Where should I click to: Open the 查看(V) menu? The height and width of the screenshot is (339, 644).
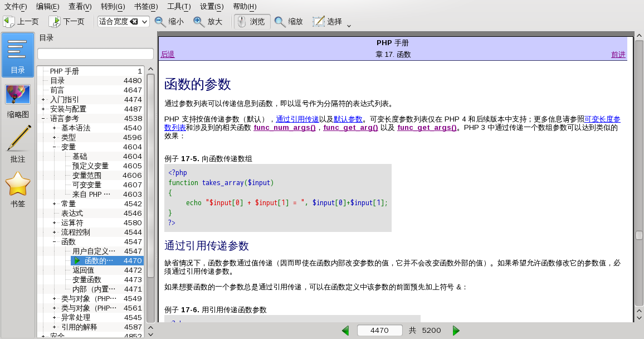[x=80, y=7]
